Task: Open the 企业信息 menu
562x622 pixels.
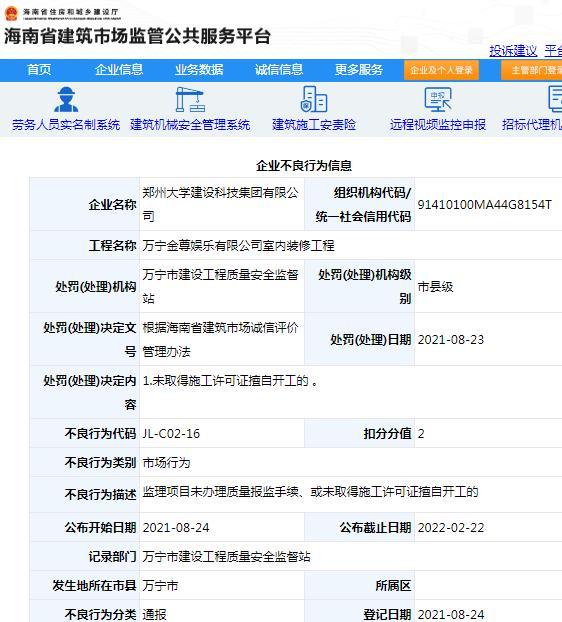Action: click(x=119, y=70)
